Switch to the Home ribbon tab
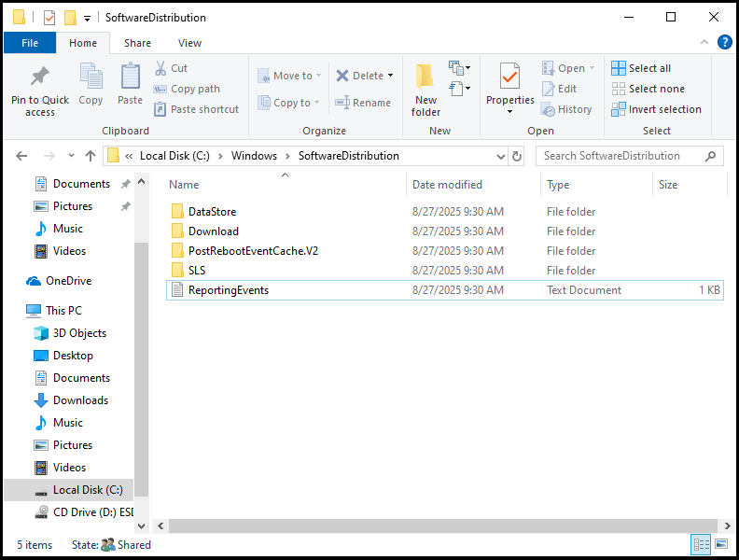Image resolution: width=739 pixels, height=560 pixels. point(83,43)
